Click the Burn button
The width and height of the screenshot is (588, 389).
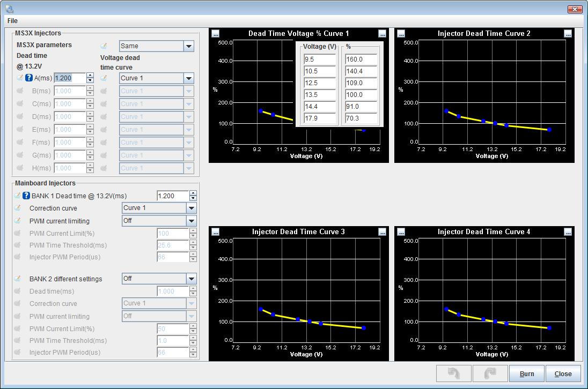[526, 373]
